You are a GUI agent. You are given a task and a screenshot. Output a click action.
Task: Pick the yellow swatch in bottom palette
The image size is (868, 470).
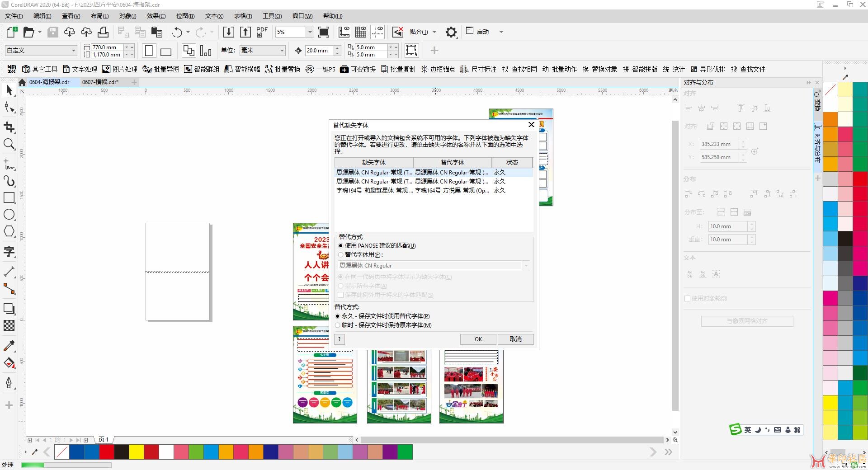pos(136,452)
